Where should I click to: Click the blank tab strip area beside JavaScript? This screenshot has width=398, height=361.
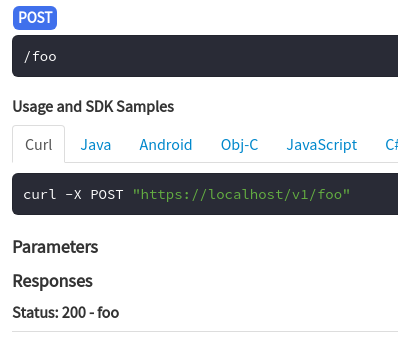point(371,145)
